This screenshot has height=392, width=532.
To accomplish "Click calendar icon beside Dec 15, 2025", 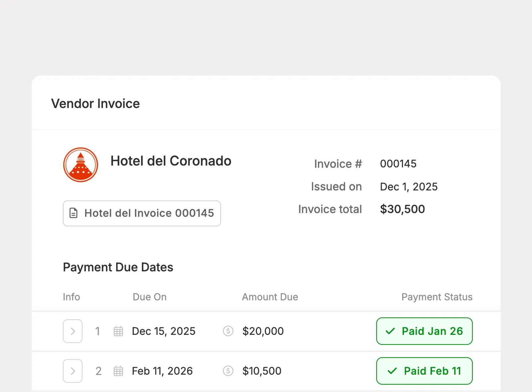I will 118,331.
